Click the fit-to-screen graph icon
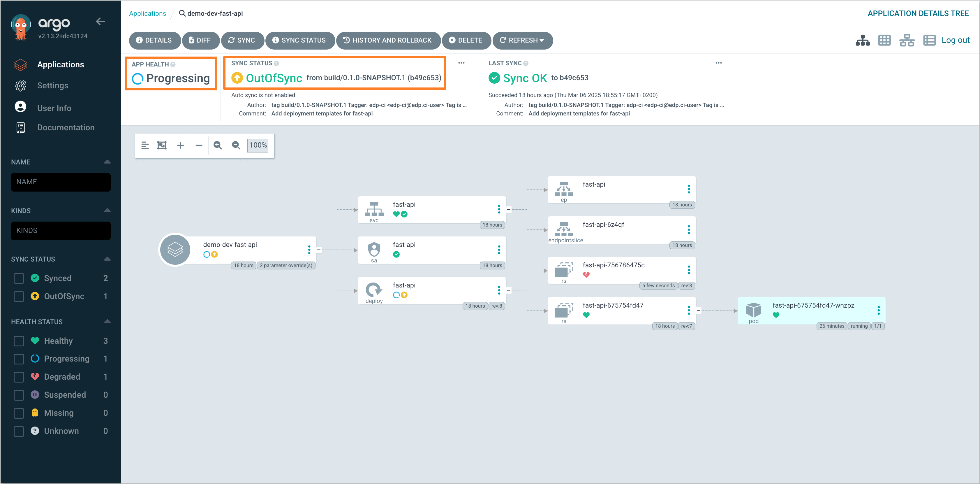 coord(162,145)
